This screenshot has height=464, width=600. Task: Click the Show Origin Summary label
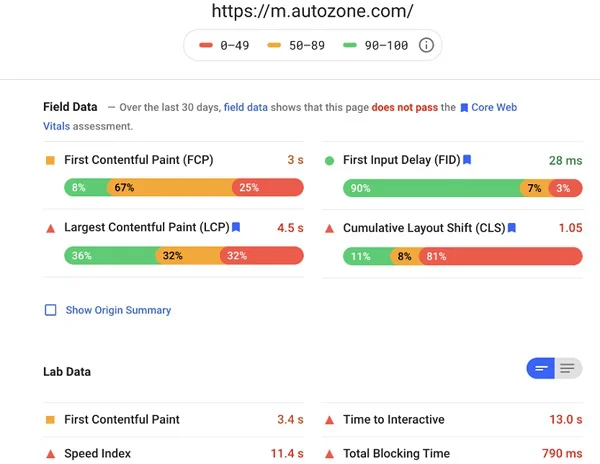click(118, 310)
